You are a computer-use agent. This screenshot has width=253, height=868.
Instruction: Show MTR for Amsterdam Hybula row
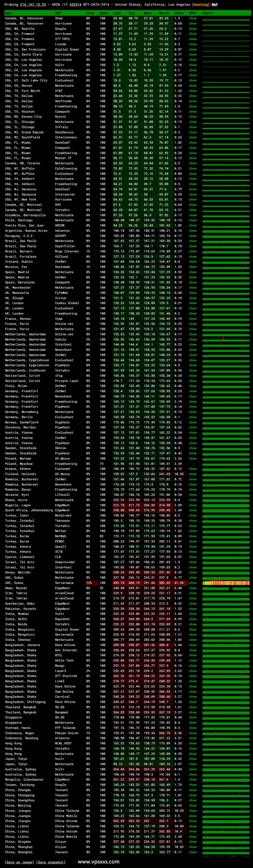click(x=193, y=339)
